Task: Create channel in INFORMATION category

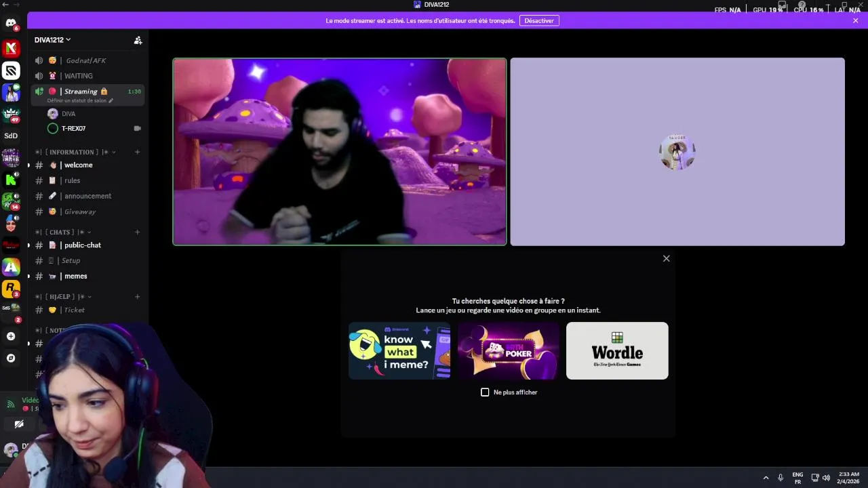Action: [138, 152]
